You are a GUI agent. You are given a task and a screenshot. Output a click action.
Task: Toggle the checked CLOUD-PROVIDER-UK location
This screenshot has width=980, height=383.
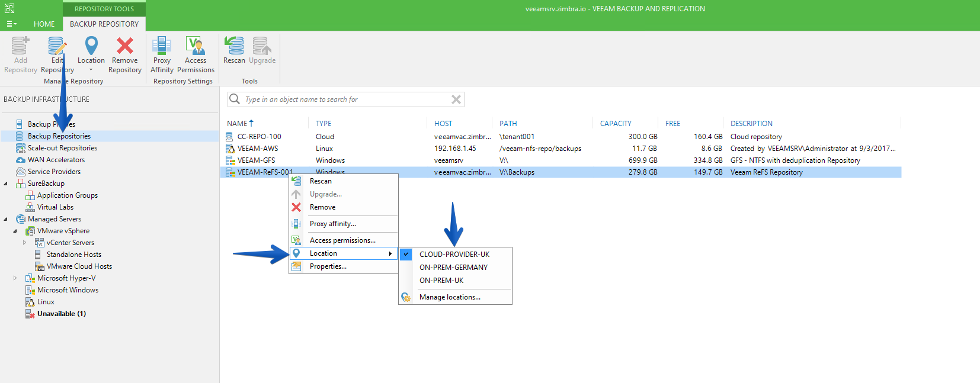pyautogui.click(x=454, y=255)
